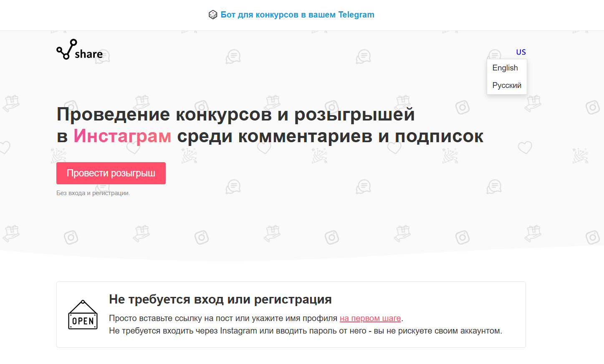Click the share logo

click(x=80, y=50)
